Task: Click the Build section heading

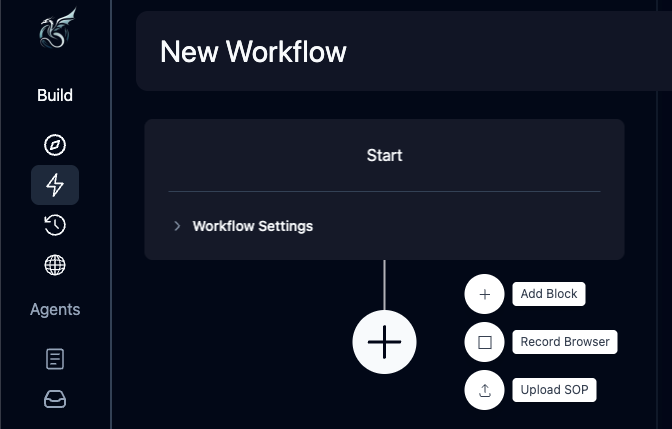Action: [x=55, y=96]
